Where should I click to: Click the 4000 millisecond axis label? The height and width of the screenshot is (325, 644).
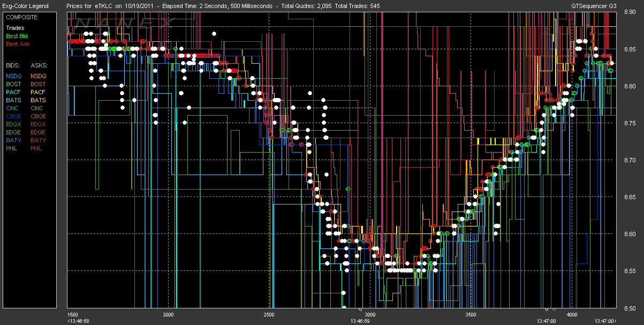pyautogui.click(x=571, y=314)
